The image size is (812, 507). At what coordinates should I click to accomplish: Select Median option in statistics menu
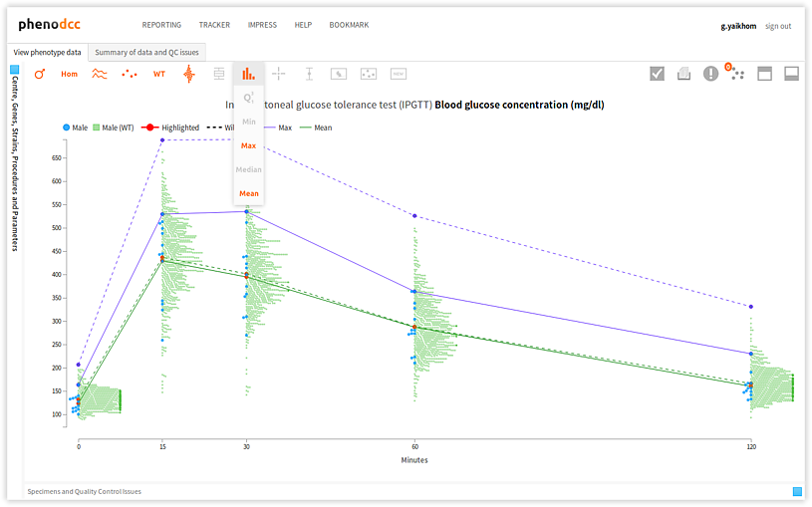(x=249, y=169)
